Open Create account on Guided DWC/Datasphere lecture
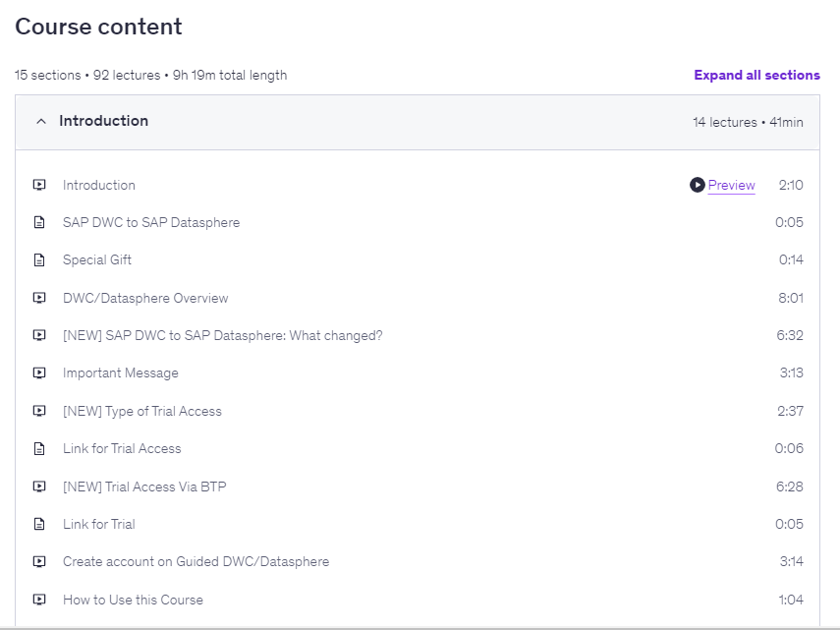 (196, 561)
